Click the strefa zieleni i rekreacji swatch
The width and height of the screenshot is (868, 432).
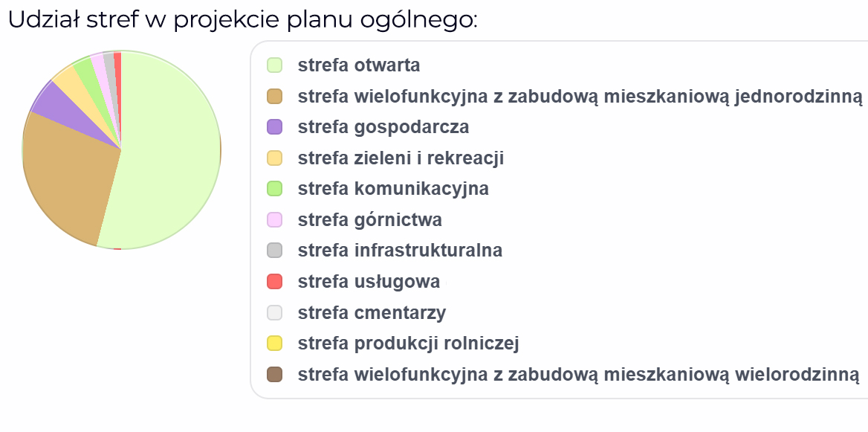[275, 158]
